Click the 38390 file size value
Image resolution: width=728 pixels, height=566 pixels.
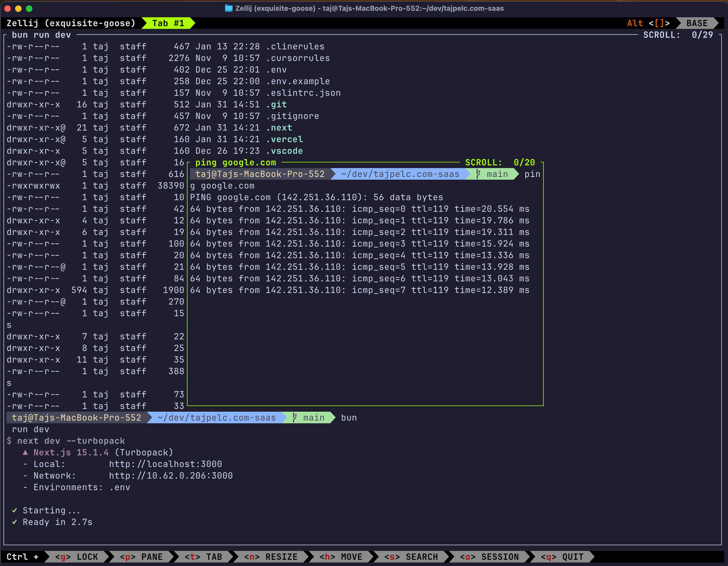pos(171,186)
